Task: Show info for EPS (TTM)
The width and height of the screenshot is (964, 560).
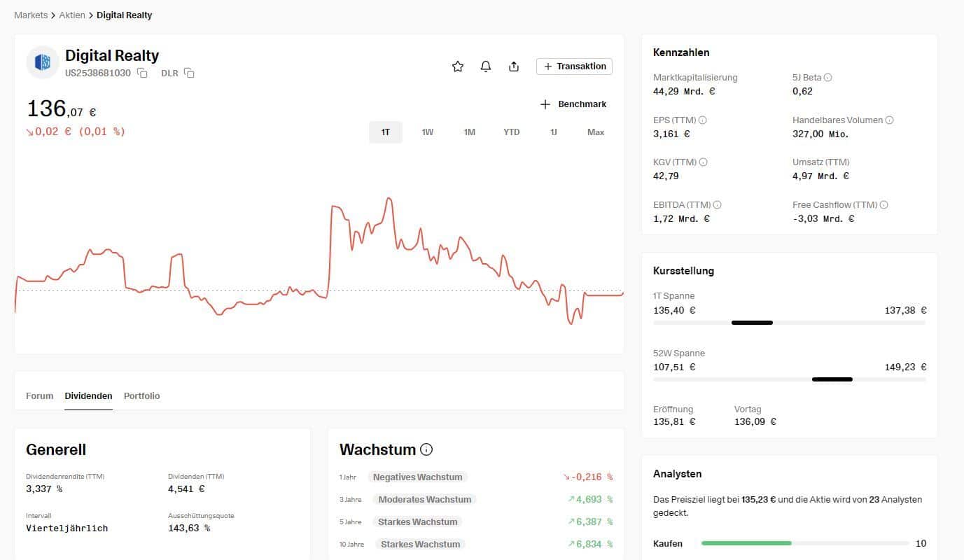Action: coord(703,120)
